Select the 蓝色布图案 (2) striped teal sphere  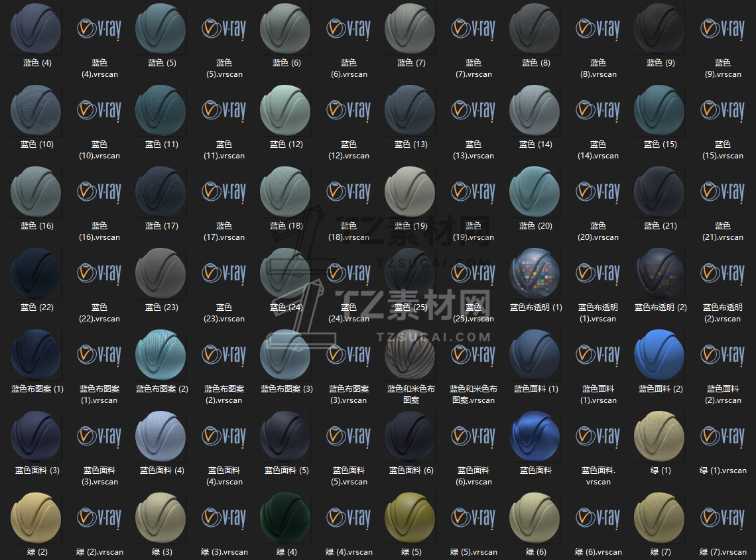[161, 355]
